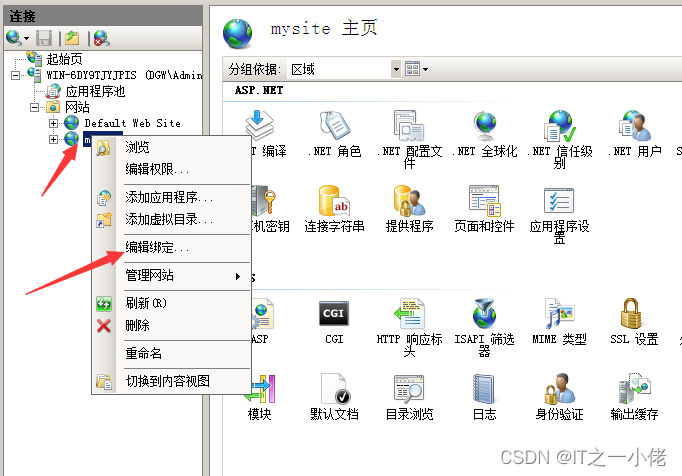This screenshot has width=682, height=476.
Task: Select Default Web Site in the tree
Action: (x=132, y=124)
